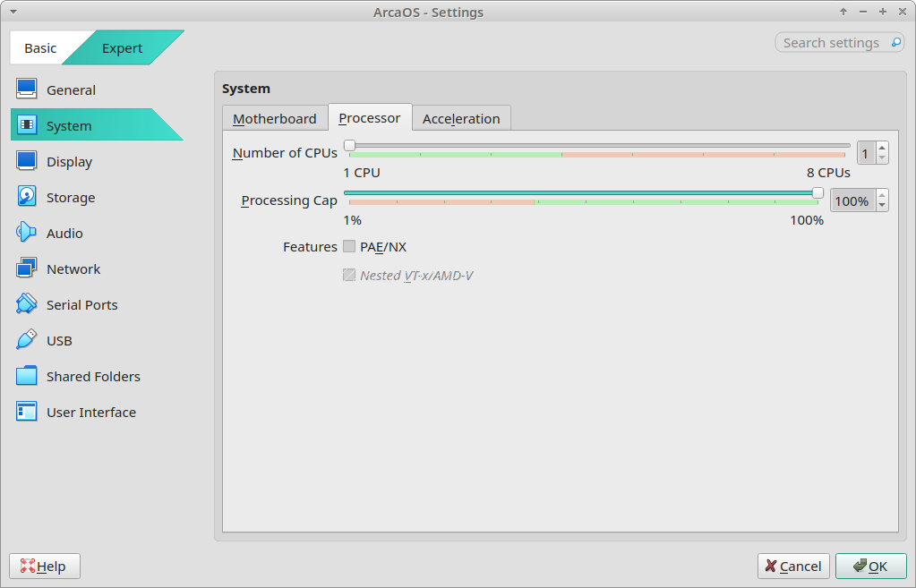This screenshot has height=588, width=916.
Task: Open the User Interface layout icon
Action: [x=26, y=412]
